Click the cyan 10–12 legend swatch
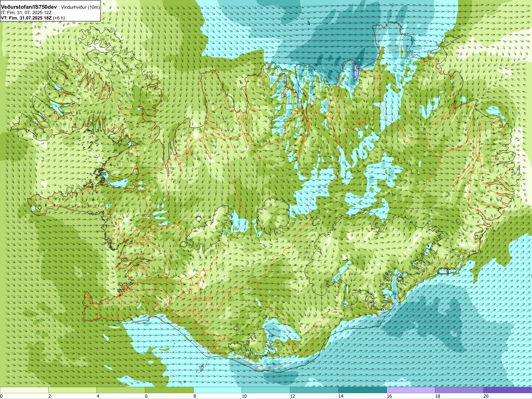 click(x=266, y=390)
